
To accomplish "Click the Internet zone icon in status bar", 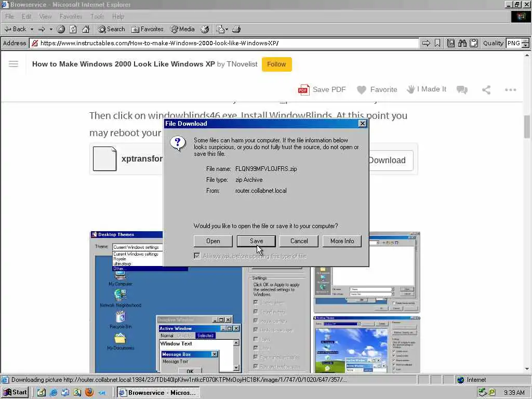I will tap(460, 380).
